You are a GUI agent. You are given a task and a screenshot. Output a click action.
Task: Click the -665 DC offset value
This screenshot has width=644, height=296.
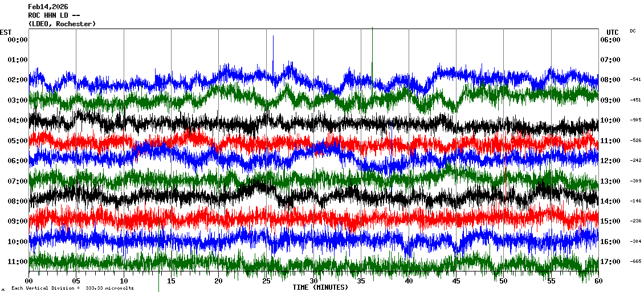635,262
